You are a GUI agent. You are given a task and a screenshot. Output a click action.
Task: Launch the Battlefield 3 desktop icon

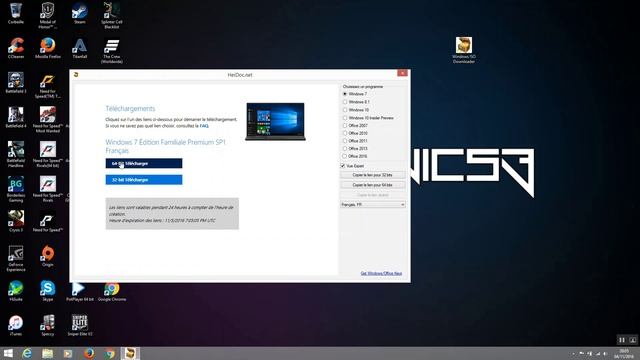click(x=16, y=83)
